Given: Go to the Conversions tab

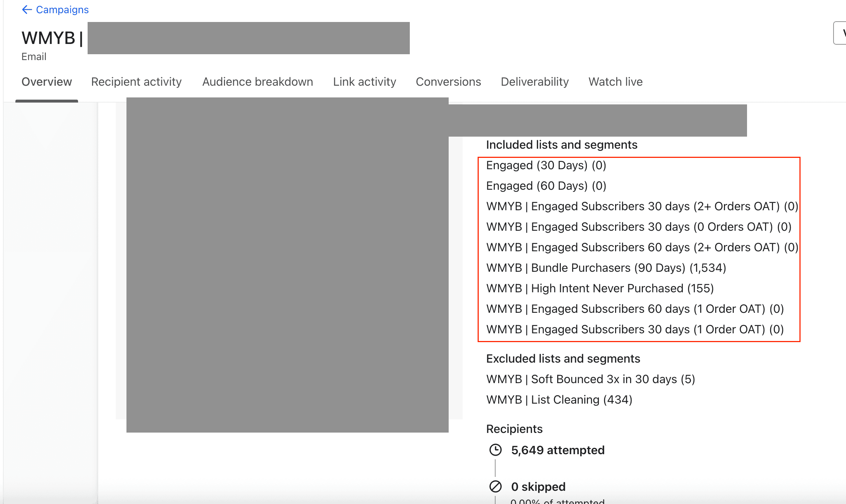Looking at the screenshot, I should [x=448, y=82].
